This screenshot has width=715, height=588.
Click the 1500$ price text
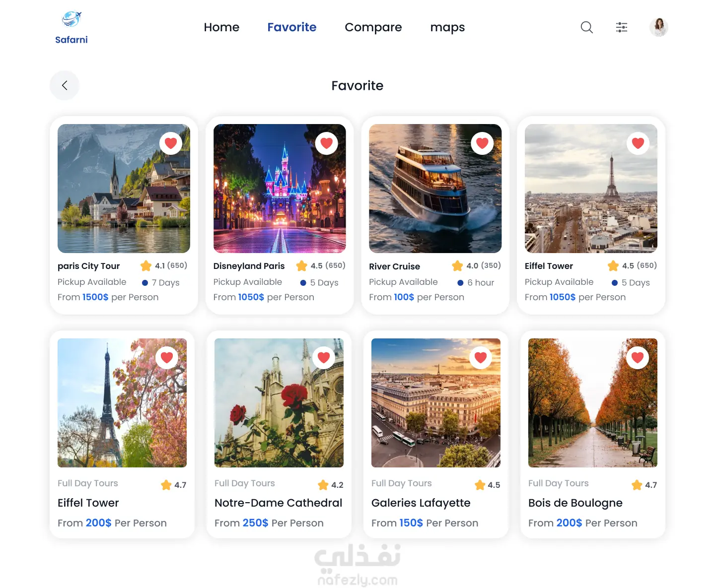click(x=95, y=297)
